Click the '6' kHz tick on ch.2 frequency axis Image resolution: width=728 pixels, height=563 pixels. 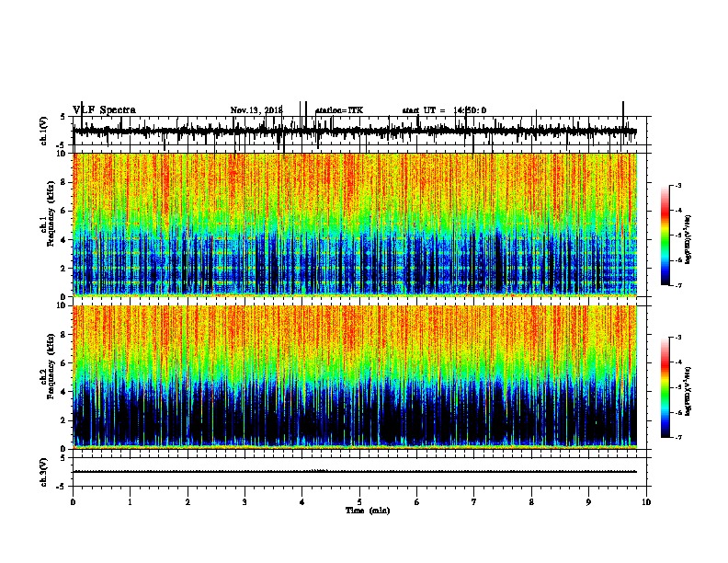tap(65, 363)
